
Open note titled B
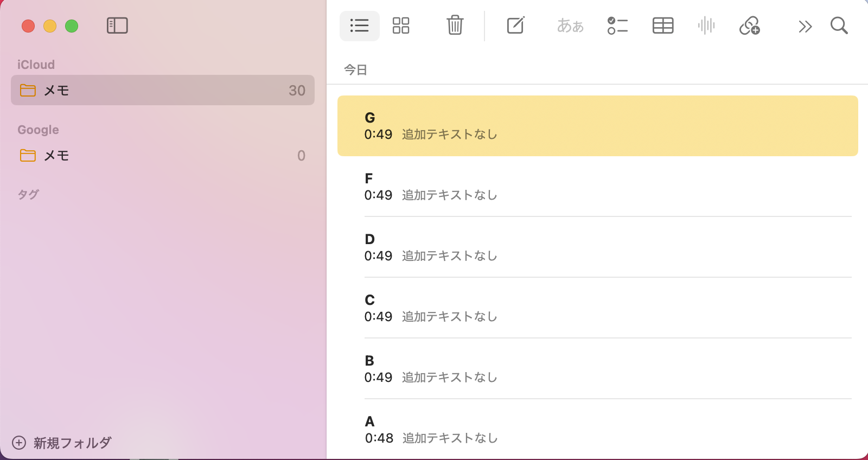point(597,369)
